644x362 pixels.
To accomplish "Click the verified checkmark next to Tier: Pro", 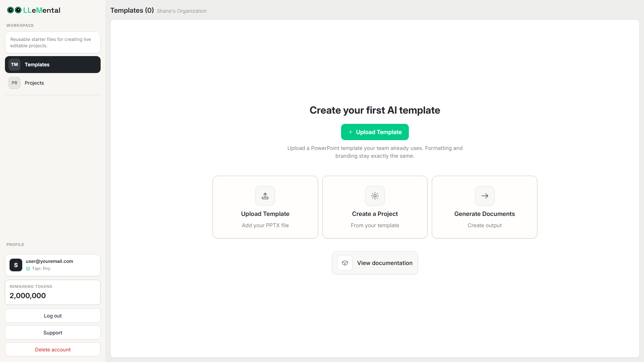I will pos(28,269).
